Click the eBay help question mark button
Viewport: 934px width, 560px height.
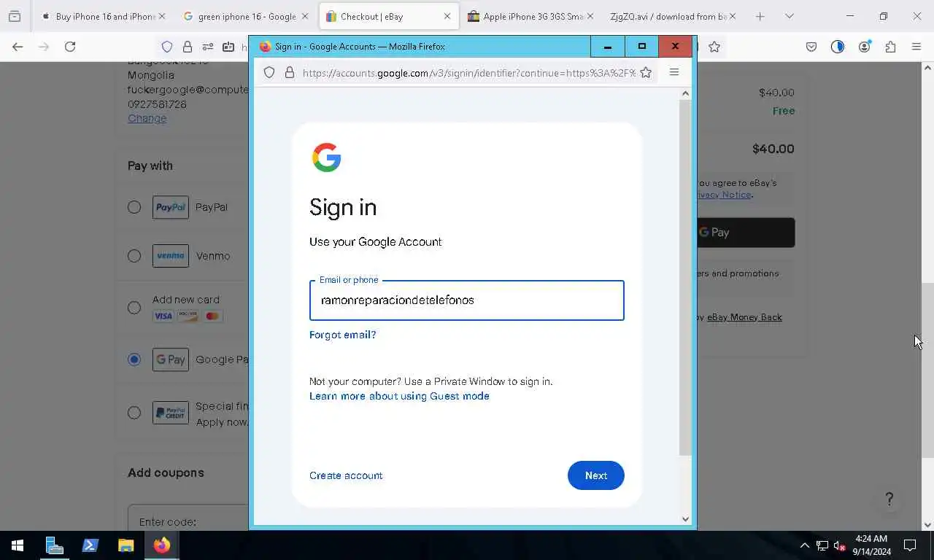tap(889, 499)
